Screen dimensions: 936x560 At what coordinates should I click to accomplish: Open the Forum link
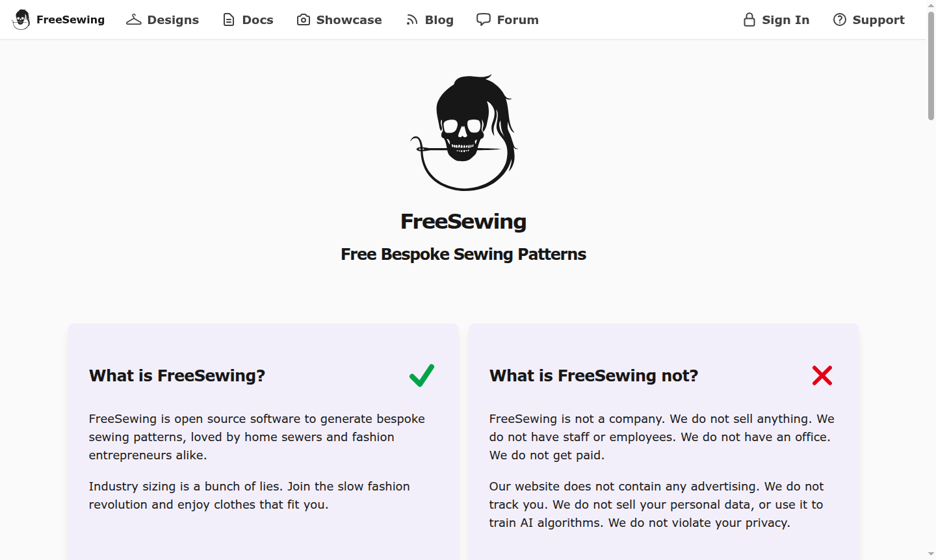[x=517, y=19]
